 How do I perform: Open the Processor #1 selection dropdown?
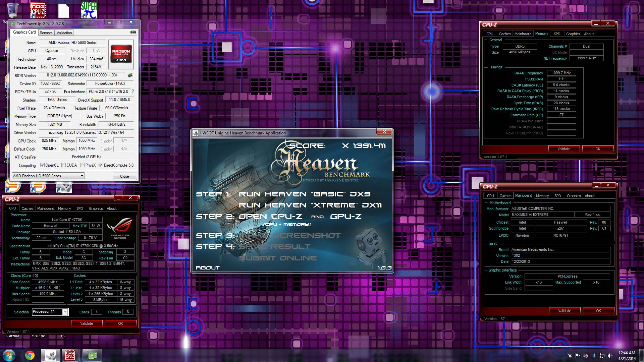coord(50,312)
